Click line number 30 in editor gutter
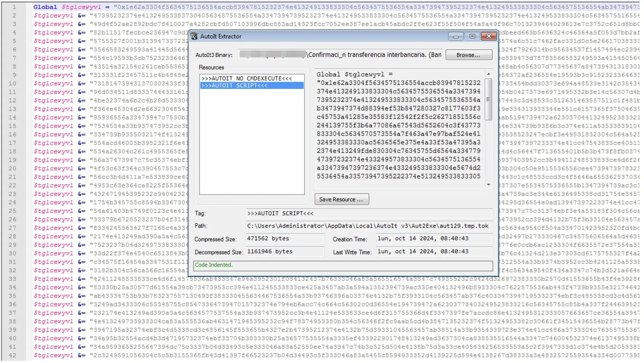This screenshot has width=644, height=363. coord(12,253)
